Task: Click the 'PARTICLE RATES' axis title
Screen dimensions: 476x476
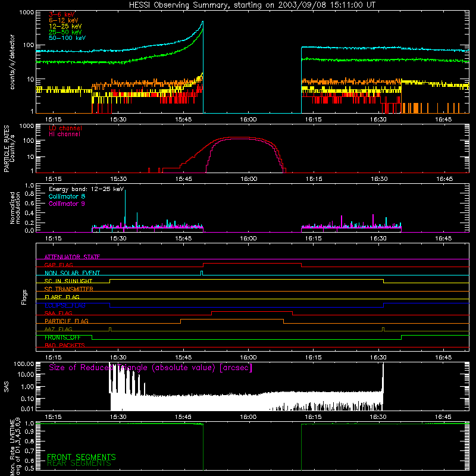Action: (x=7, y=149)
